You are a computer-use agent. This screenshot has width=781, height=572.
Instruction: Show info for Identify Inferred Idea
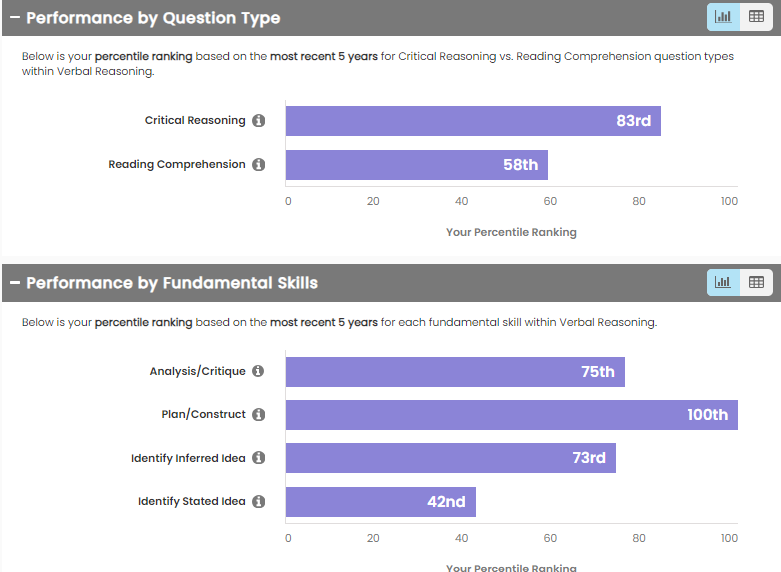tap(258, 458)
